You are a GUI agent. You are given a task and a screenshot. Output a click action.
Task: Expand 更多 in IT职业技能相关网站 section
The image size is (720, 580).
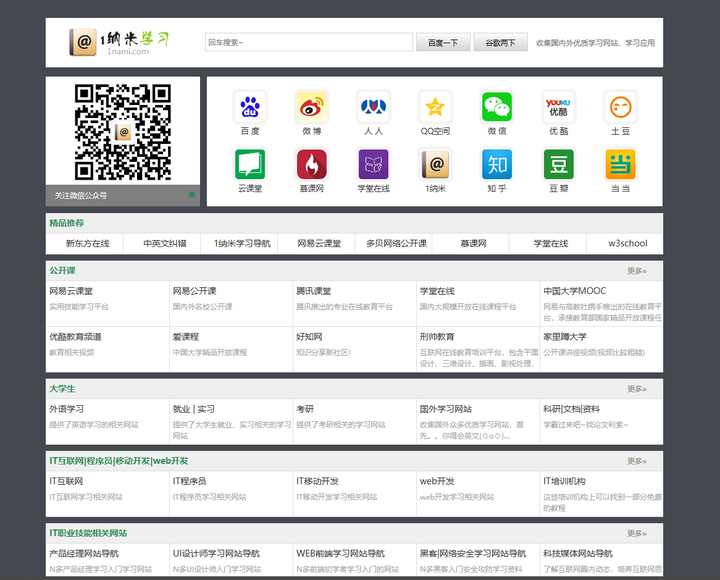[637, 533]
